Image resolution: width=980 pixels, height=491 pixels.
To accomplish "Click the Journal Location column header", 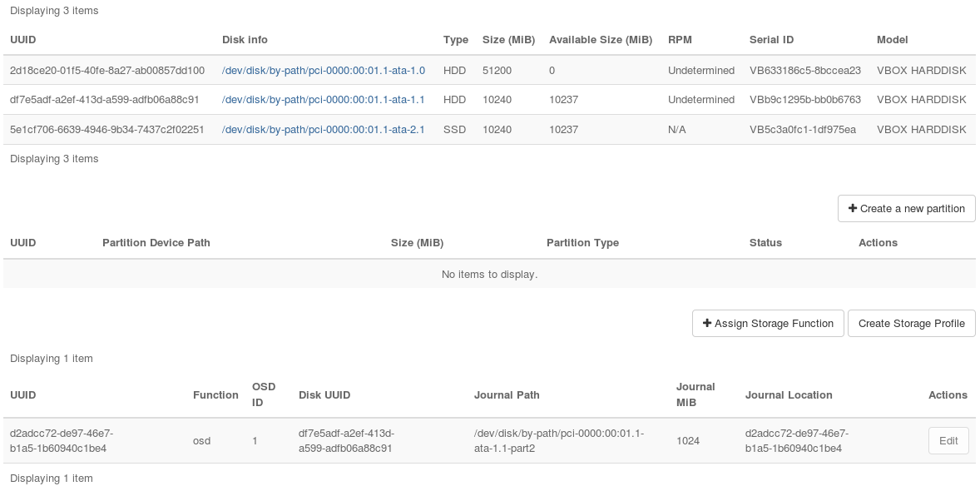I will pos(789,395).
